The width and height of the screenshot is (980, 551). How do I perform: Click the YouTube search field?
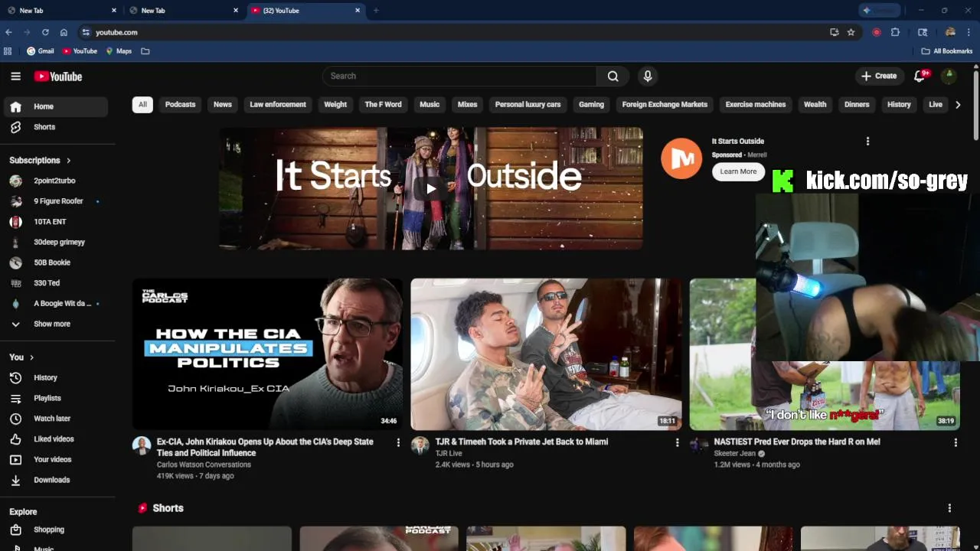[x=459, y=76]
